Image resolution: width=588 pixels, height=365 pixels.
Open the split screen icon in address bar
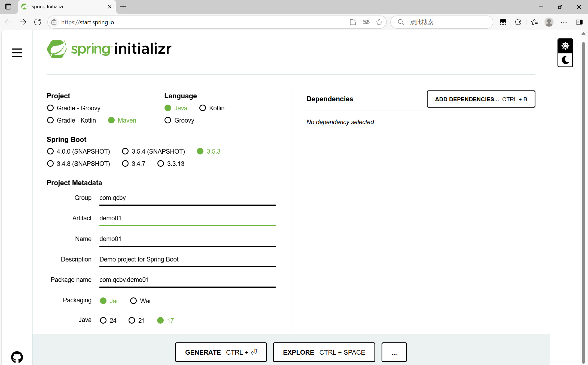[x=353, y=22]
